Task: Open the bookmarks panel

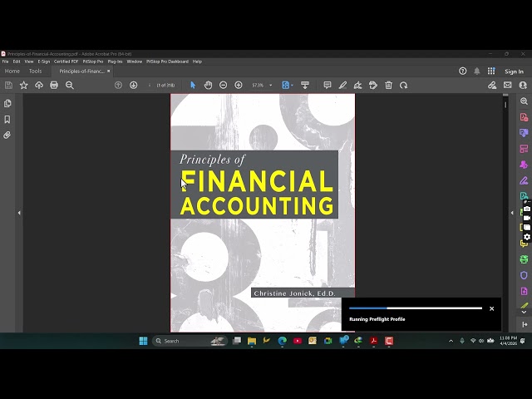Action: tap(7, 120)
